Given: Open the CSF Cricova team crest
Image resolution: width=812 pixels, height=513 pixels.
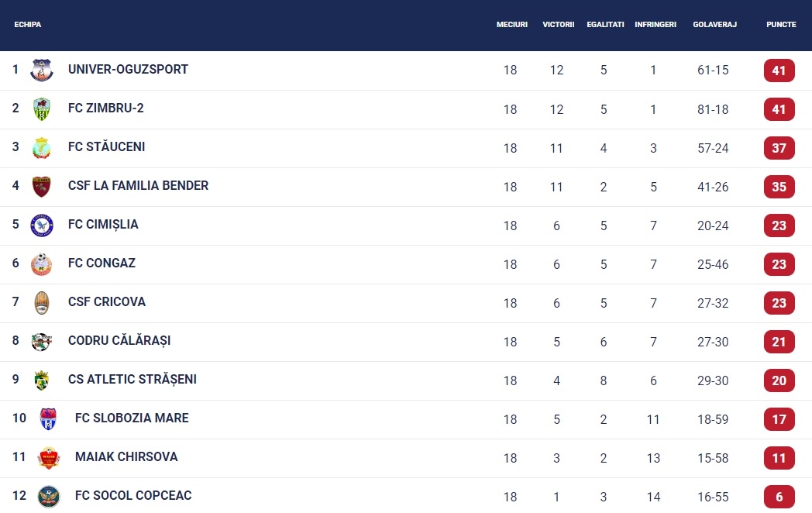Looking at the screenshot, I should pos(41,303).
